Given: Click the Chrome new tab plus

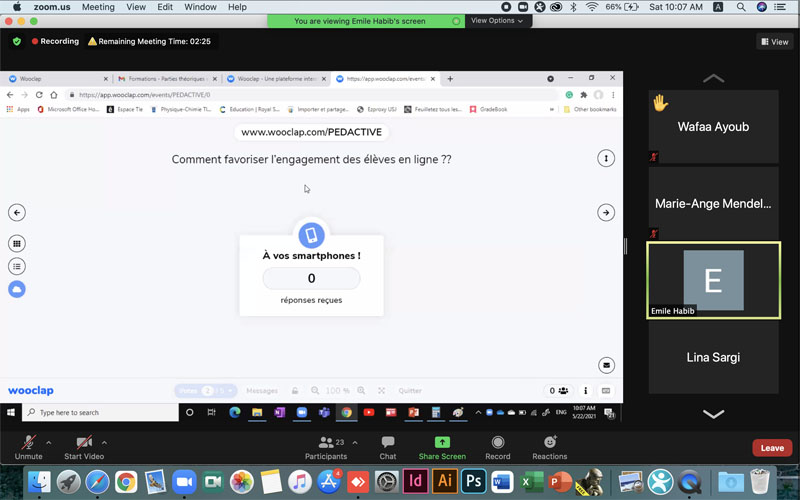Looking at the screenshot, I should pyautogui.click(x=450, y=79).
